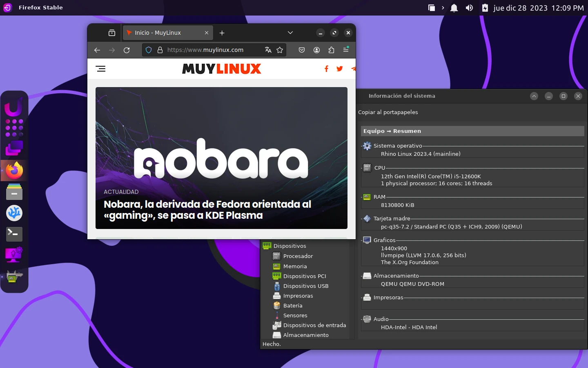The width and height of the screenshot is (588, 368).
Task: Click the Firefox icon in the dock
Action: [14, 170]
